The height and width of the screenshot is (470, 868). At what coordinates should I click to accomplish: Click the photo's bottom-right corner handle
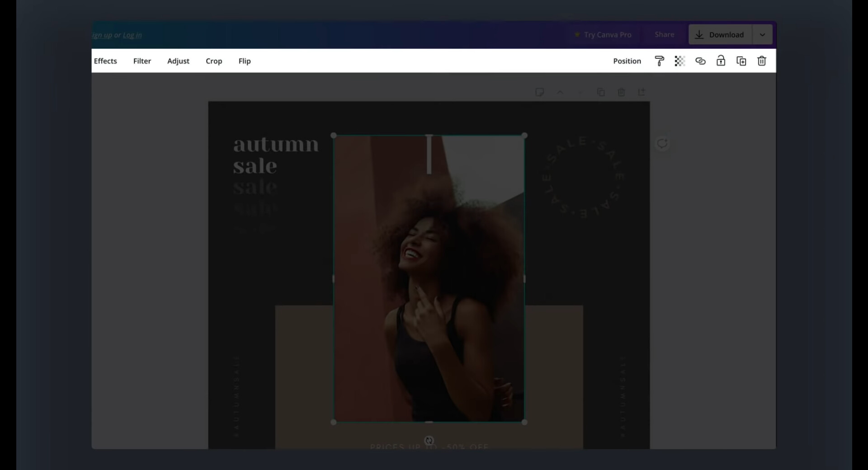tap(524, 422)
